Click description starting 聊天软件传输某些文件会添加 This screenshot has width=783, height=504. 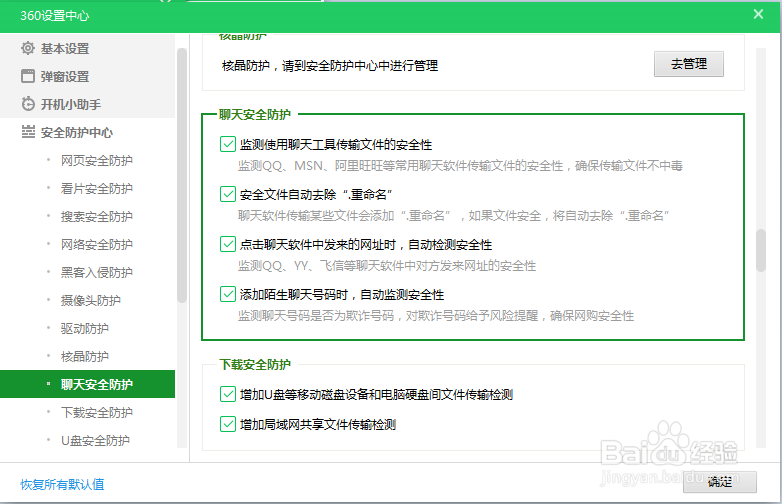453,215
